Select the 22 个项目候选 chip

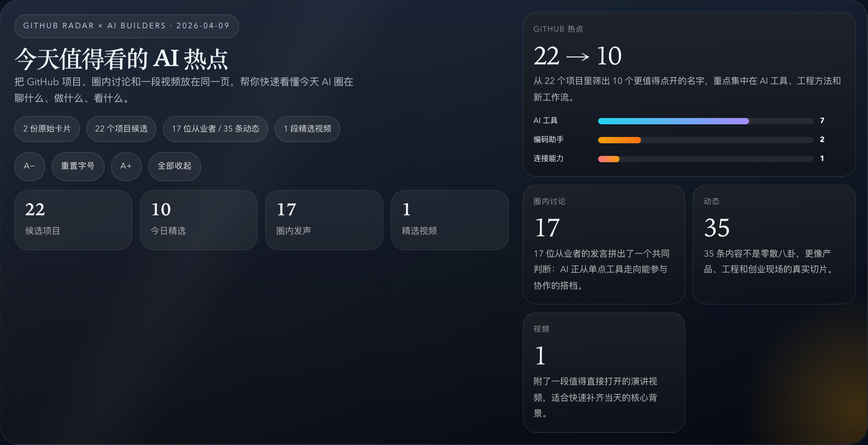121,129
